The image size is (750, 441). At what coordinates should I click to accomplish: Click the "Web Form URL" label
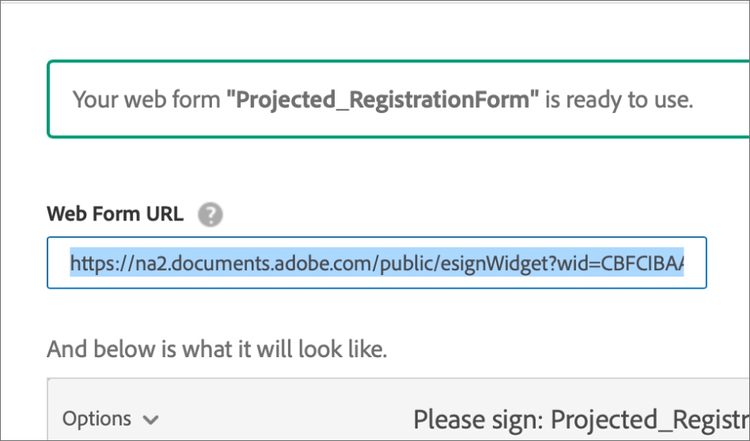click(x=115, y=213)
